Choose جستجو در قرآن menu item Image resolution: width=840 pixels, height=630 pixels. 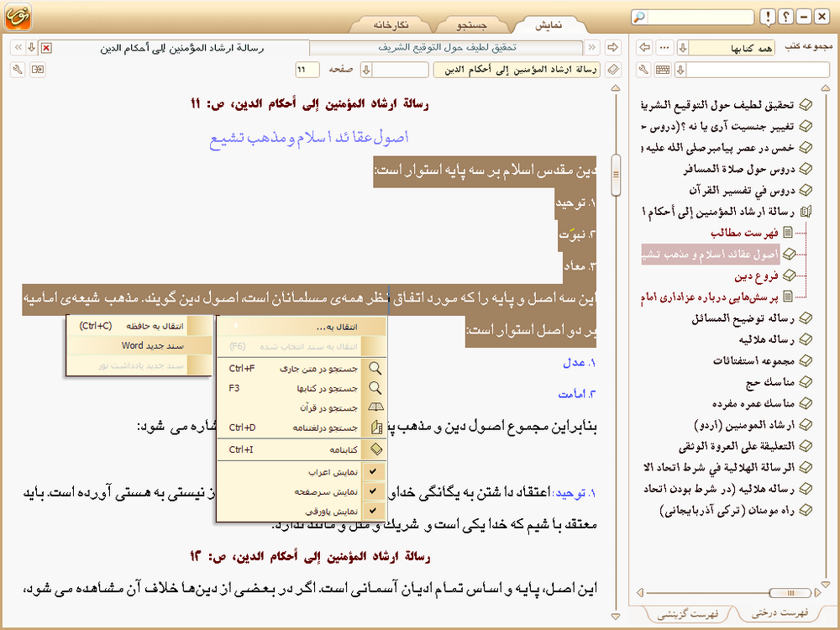302,408
